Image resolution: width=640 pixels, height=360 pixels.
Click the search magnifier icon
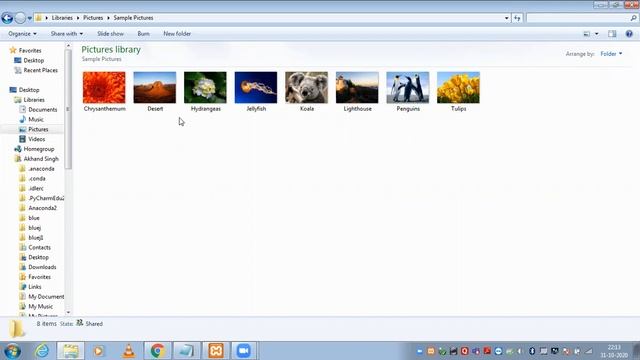[x=633, y=18]
